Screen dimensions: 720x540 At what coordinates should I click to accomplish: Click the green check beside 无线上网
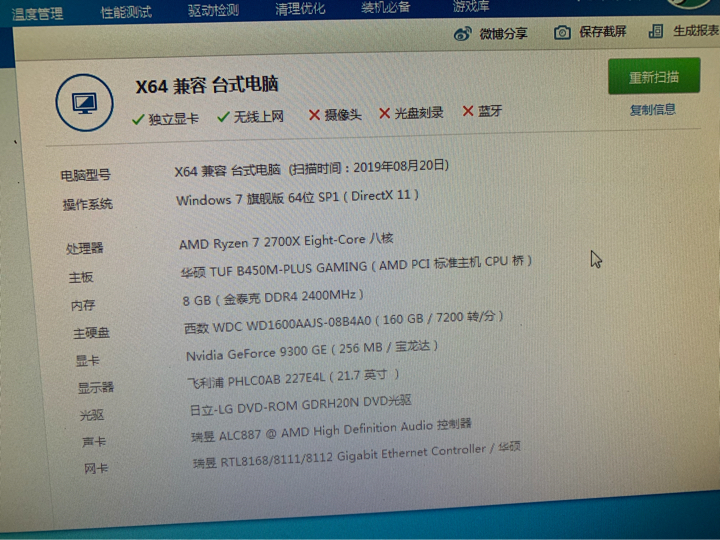pos(224,117)
